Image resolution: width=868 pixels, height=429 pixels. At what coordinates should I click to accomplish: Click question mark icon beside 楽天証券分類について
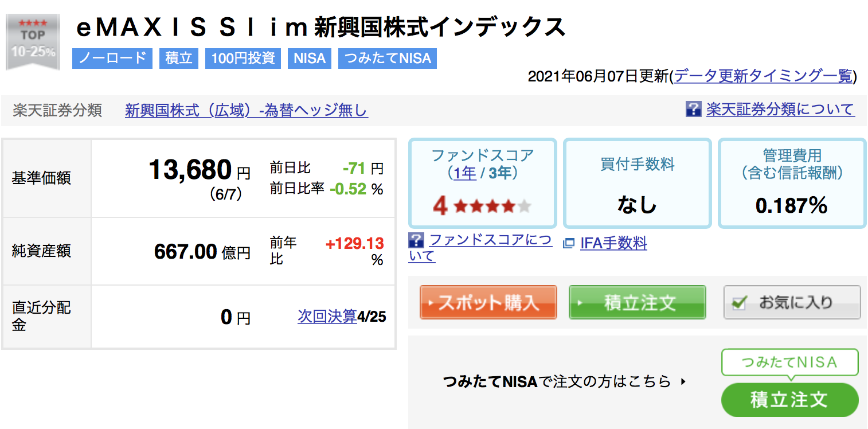pos(694,110)
